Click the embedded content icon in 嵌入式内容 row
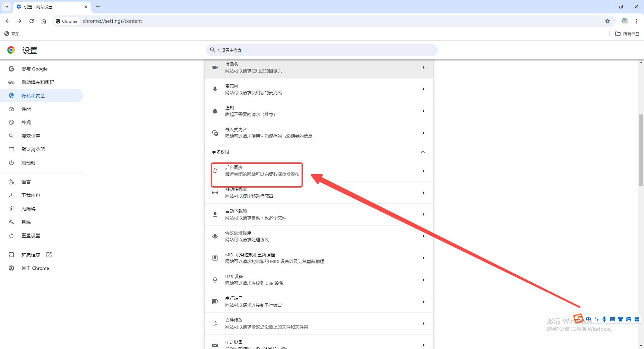 tap(215, 133)
